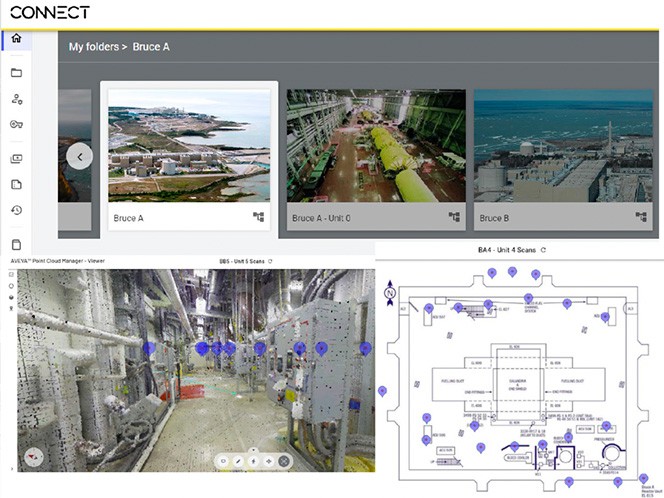Click the fullscreen button in viewer toolbar
The height and width of the screenshot is (498, 664).
pyautogui.click(x=284, y=461)
